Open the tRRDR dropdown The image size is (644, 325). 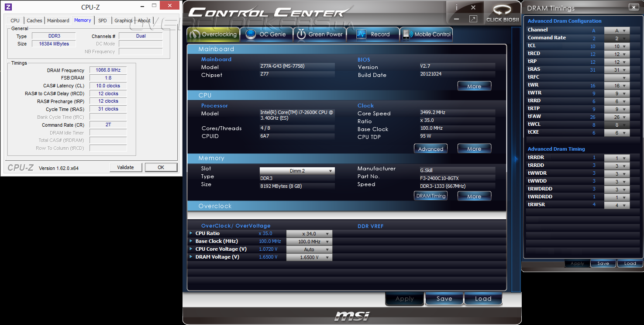[617, 158]
